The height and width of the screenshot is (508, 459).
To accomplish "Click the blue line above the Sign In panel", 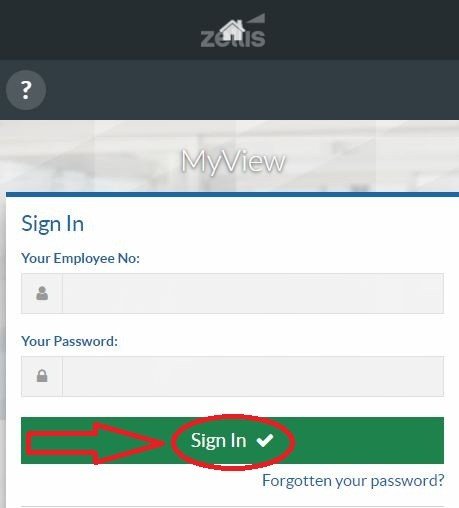I will (232, 194).
